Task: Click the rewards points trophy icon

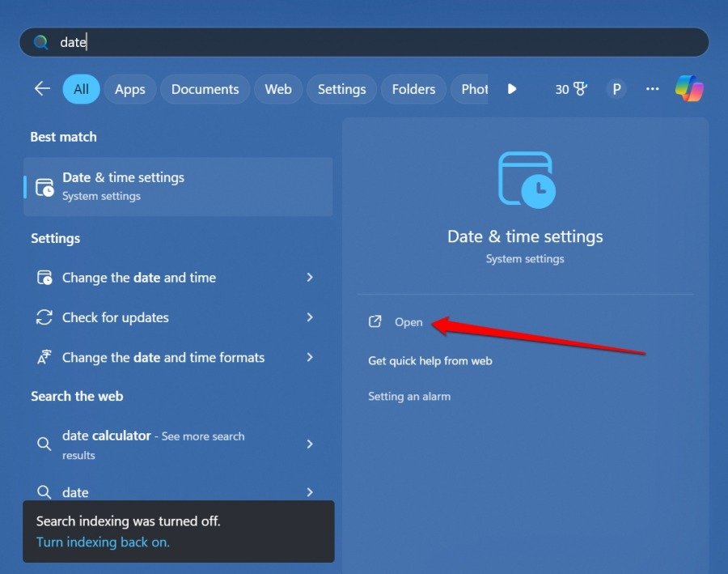Action: pos(579,89)
